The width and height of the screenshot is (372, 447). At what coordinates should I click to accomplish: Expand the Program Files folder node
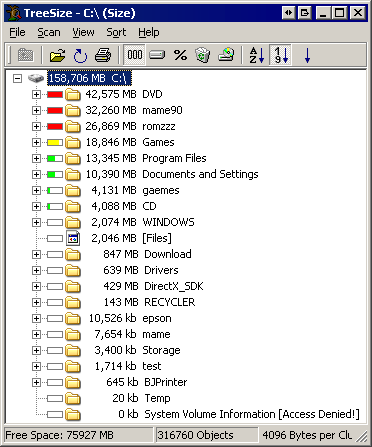tap(36, 159)
